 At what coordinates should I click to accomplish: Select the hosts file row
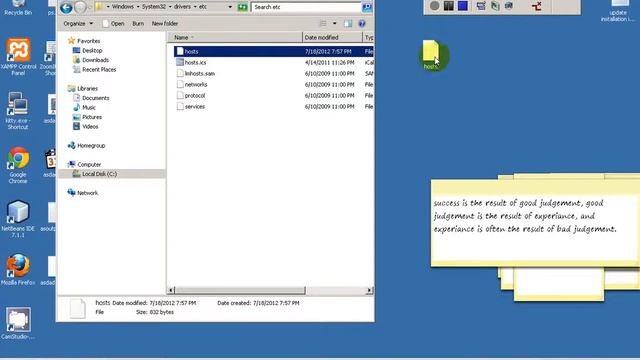click(273, 51)
